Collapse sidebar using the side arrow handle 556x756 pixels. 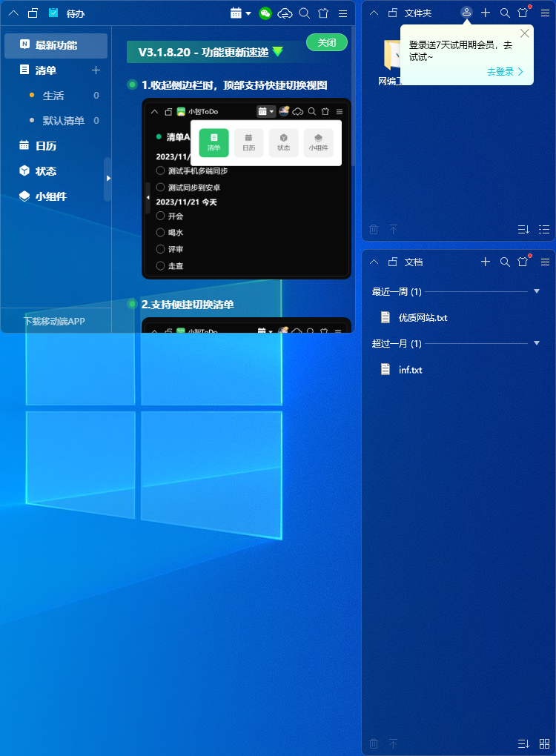108,179
